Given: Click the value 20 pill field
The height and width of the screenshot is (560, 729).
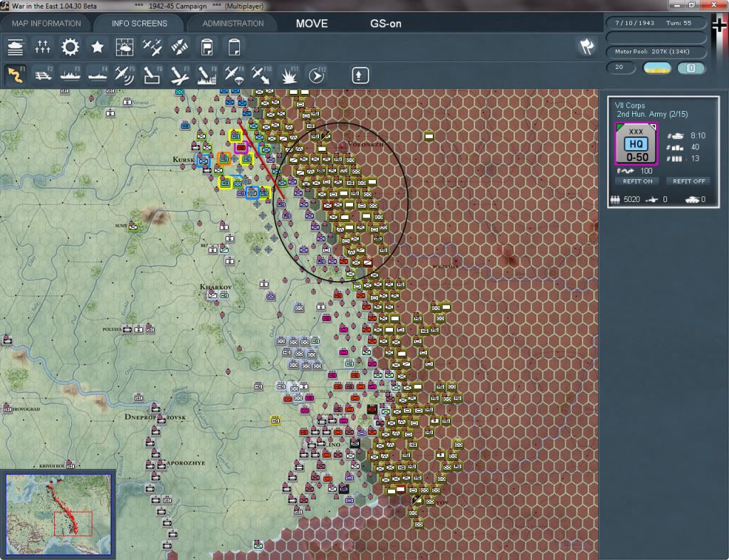Looking at the screenshot, I should point(621,68).
